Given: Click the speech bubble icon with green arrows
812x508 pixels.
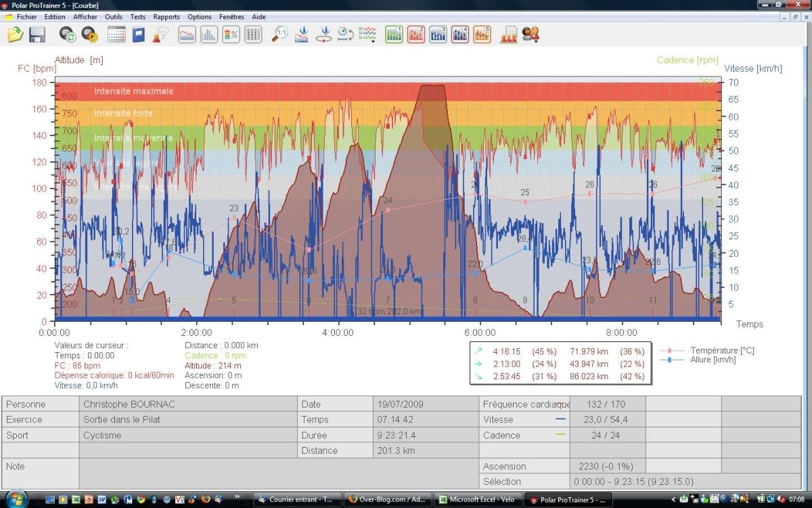Looking at the screenshot, I should coord(67,34).
